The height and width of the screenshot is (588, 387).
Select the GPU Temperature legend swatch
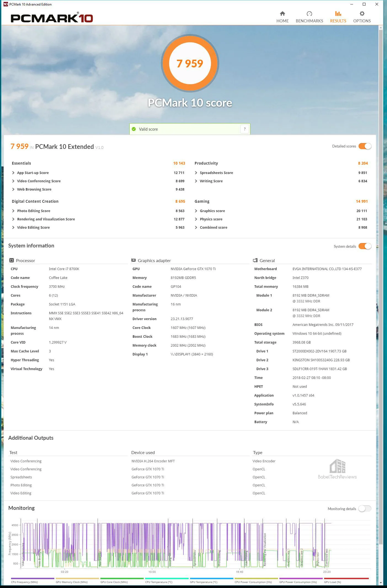tap(212, 578)
